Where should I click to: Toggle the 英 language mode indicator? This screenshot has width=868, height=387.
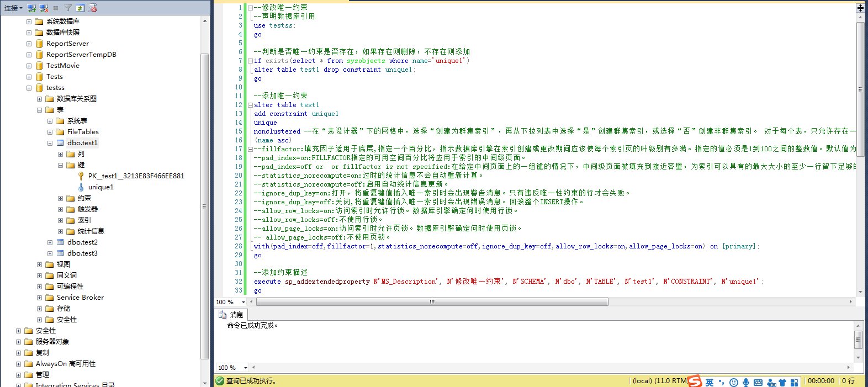point(710,382)
